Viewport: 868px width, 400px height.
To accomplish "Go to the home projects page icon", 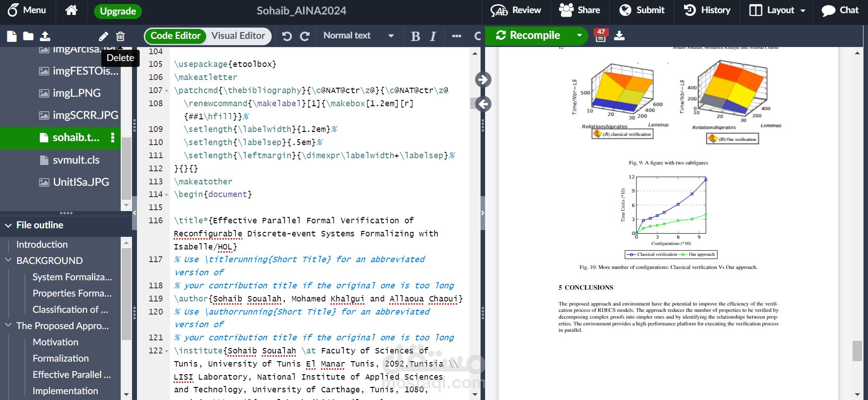I will tap(71, 10).
